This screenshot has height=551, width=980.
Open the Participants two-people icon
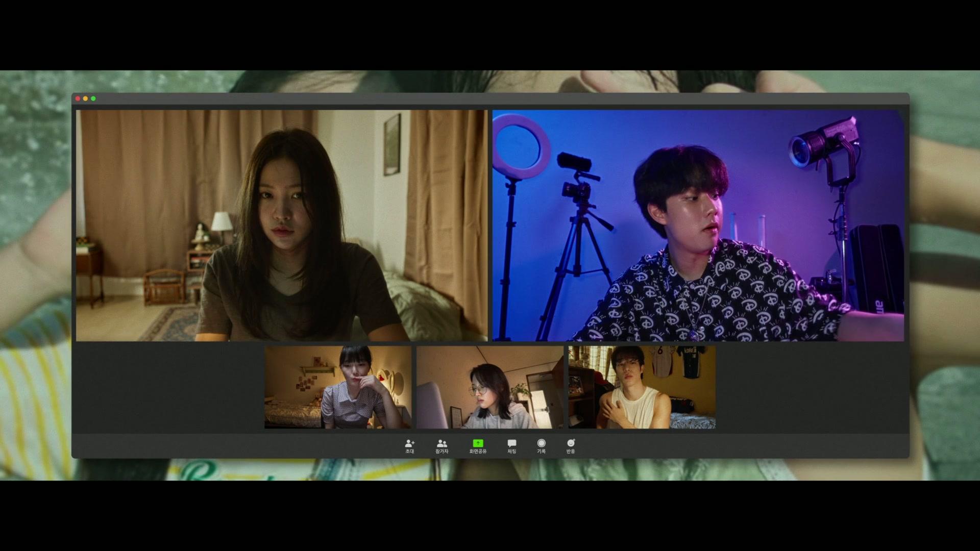click(x=442, y=443)
